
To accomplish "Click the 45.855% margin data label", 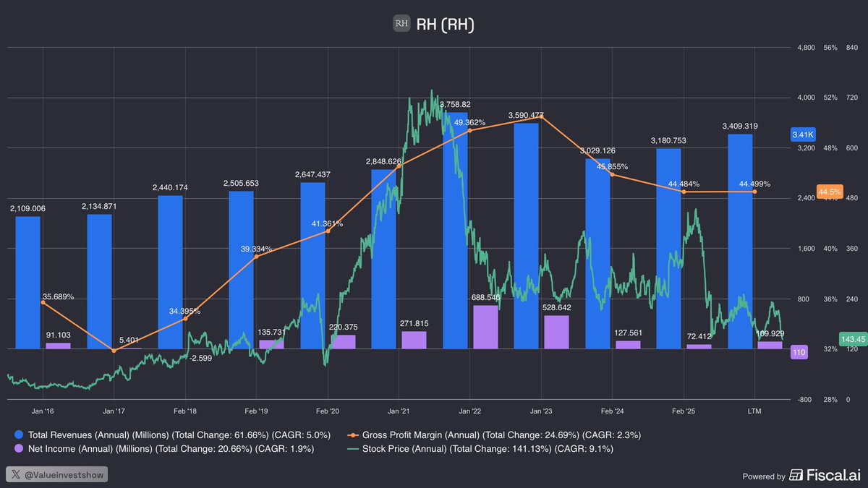I will (x=612, y=166).
